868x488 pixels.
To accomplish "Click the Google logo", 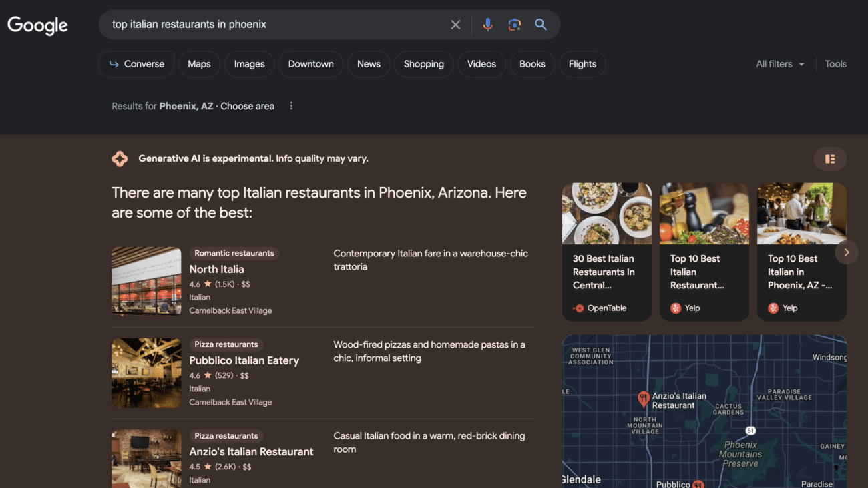I will [37, 25].
